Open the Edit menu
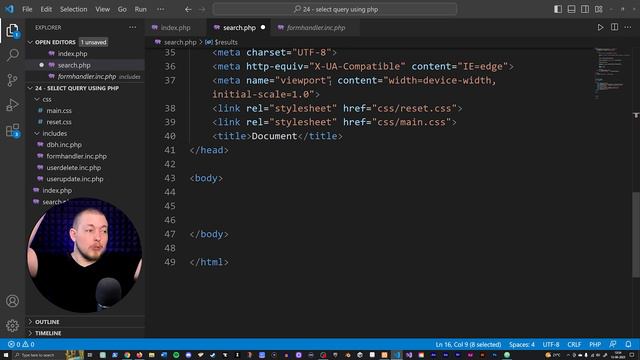Viewport: 640px width, 360px height. (46, 9)
